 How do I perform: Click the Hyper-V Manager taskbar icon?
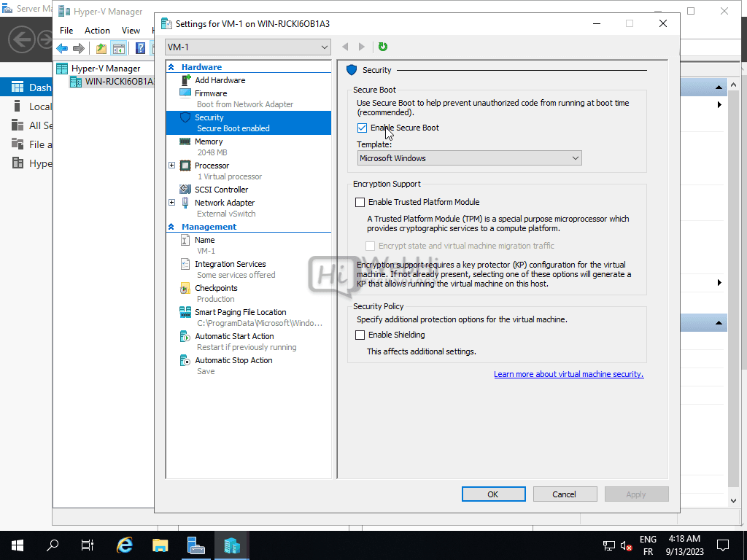tap(231, 545)
